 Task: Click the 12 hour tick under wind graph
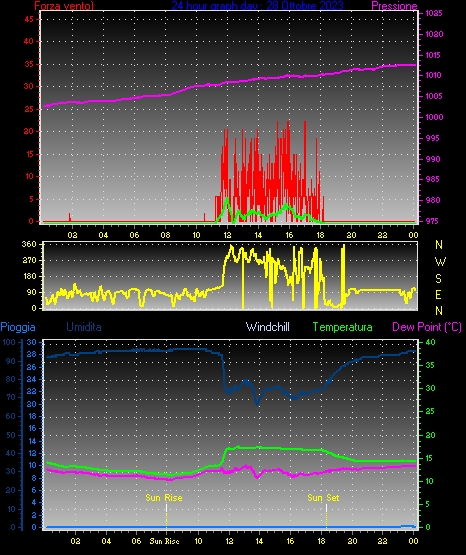tap(227, 235)
